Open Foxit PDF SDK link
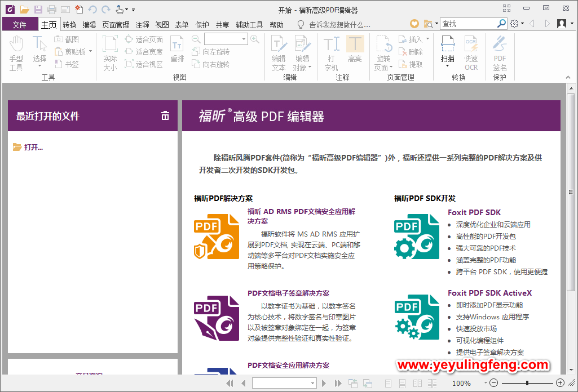The width and height of the screenshot is (578, 392). (x=474, y=212)
